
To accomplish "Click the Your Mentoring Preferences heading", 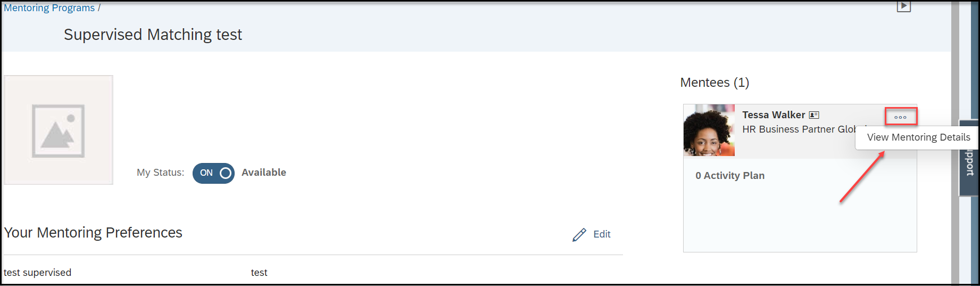I will [93, 233].
